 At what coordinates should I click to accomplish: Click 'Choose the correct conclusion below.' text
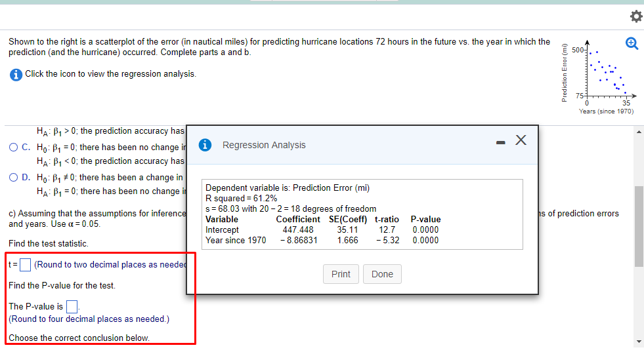79,338
